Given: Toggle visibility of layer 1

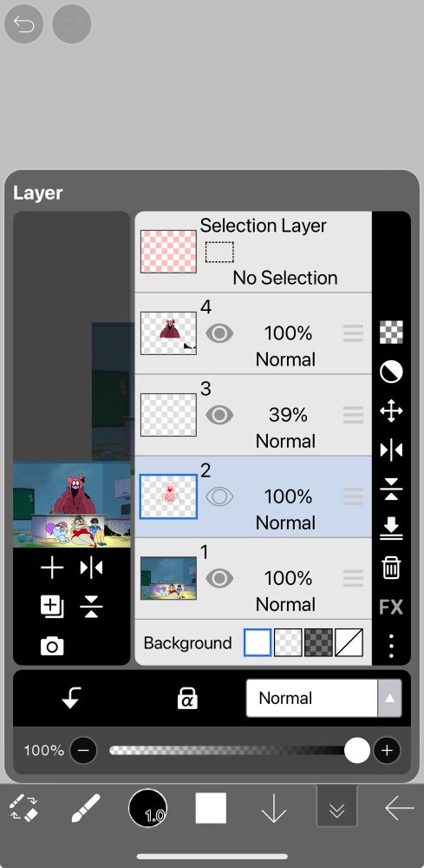Looking at the screenshot, I should click(x=219, y=578).
